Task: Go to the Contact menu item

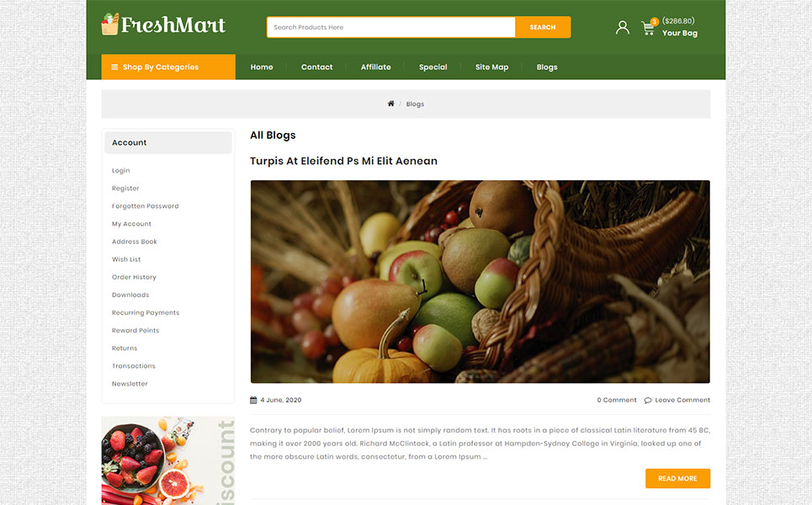Action: point(317,66)
